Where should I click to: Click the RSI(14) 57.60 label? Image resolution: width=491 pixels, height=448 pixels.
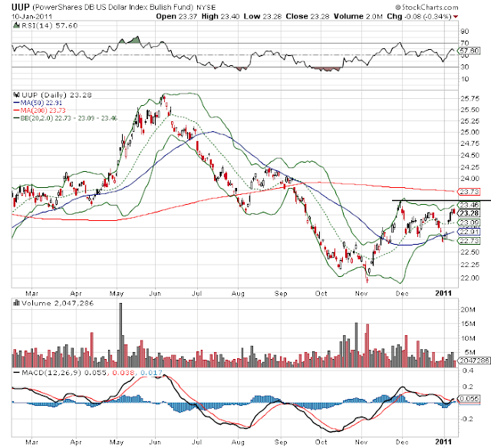(49, 25)
